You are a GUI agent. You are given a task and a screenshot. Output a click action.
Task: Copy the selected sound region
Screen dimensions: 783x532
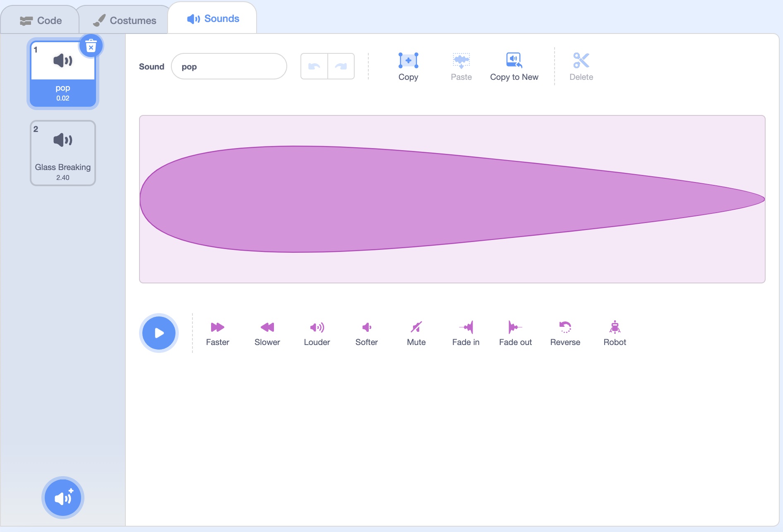pos(408,67)
